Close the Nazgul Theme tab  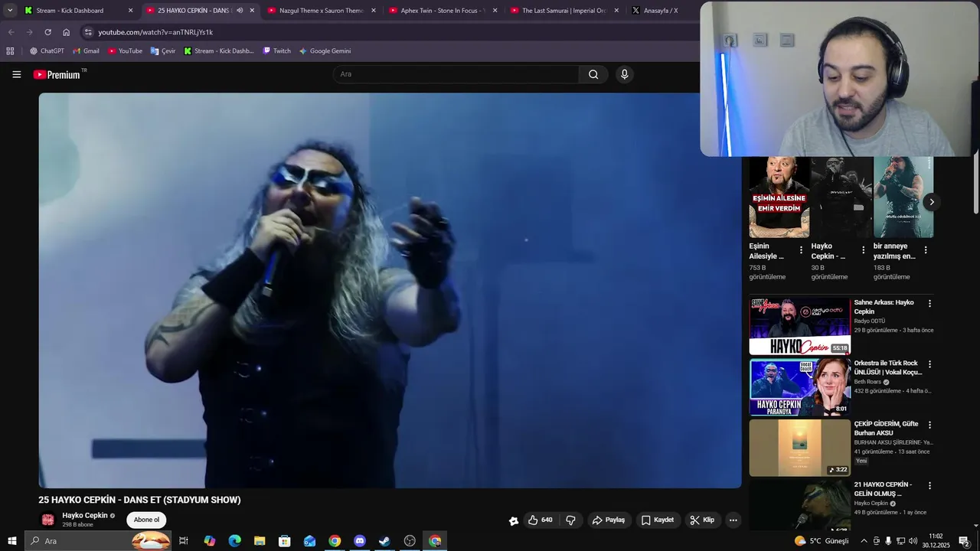374,11
